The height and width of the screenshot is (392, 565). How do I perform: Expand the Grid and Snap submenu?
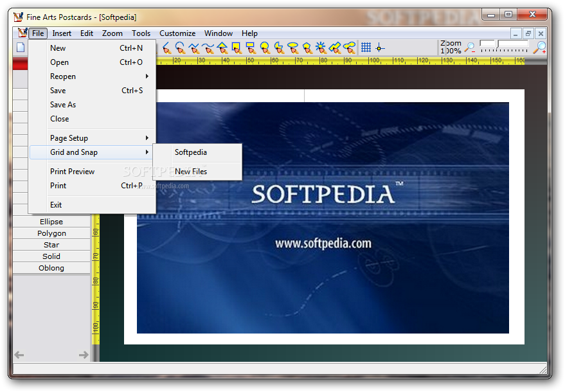pyautogui.click(x=93, y=152)
